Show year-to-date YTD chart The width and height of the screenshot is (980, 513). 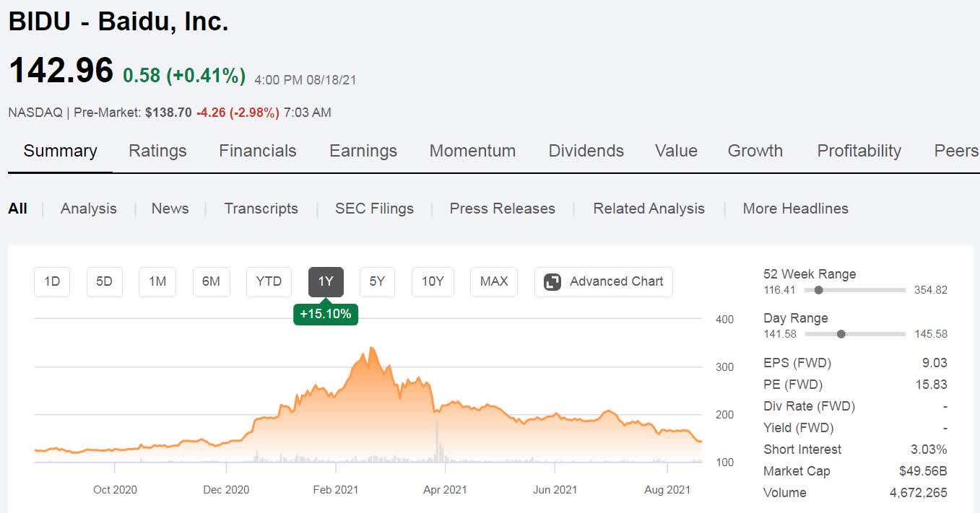click(269, 281)
